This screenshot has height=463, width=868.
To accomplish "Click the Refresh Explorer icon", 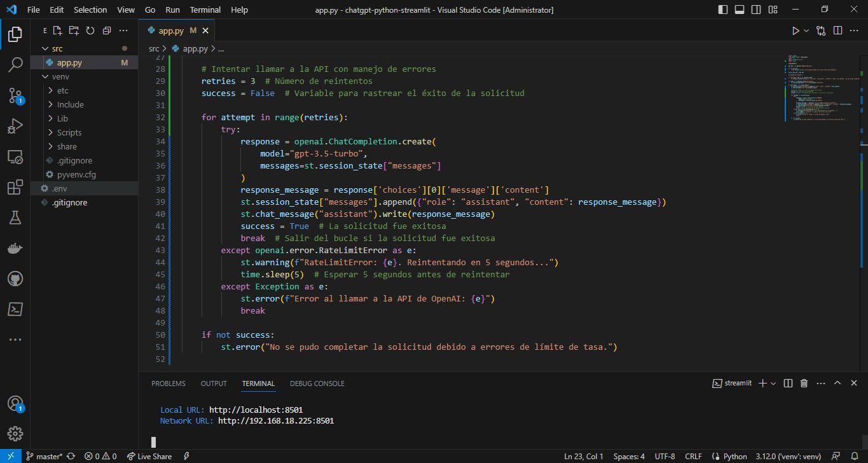I will pyautogui.click(x=89, y=30).
